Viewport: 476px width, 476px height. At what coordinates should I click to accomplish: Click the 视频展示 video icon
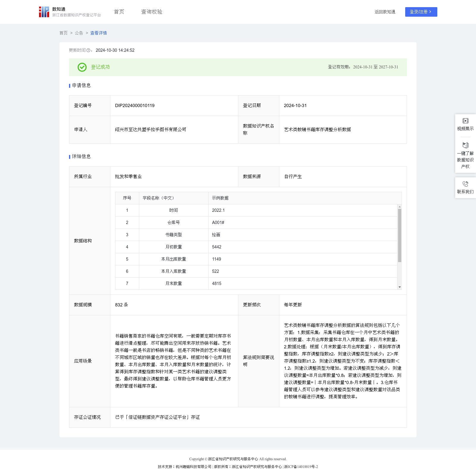465,121
